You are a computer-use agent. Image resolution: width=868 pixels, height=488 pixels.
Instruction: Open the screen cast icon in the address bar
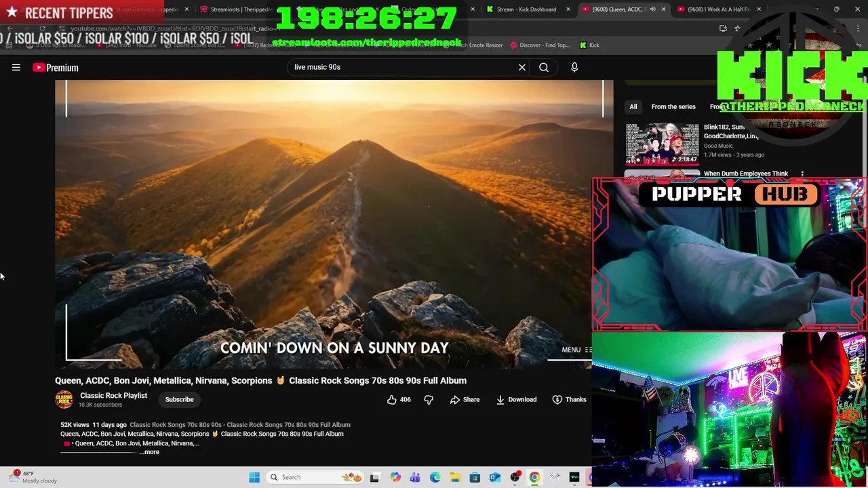point(723,28)
